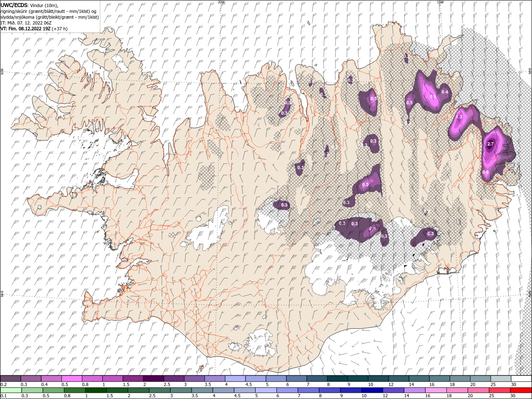This screenshot has width=532, height=399.
Task: Select lower legend swatch between 3 and 3.5
Action: (x=181, y=390)
